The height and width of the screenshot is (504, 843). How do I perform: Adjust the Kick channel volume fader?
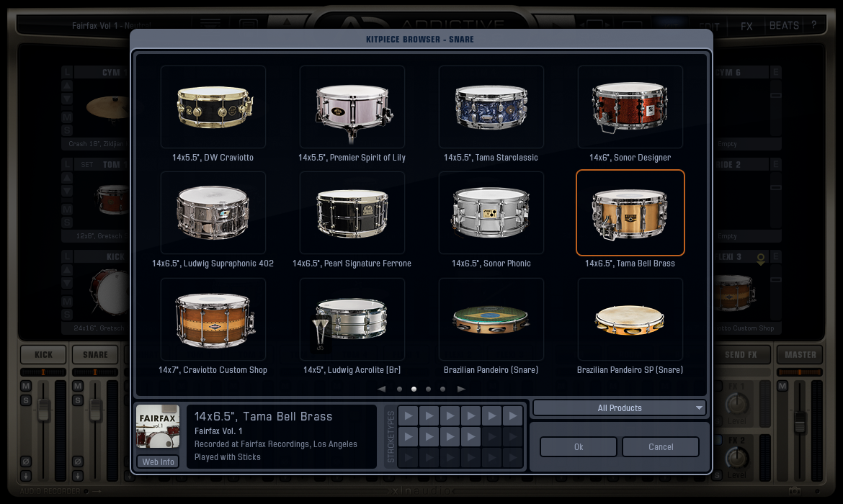coord(43,410)
